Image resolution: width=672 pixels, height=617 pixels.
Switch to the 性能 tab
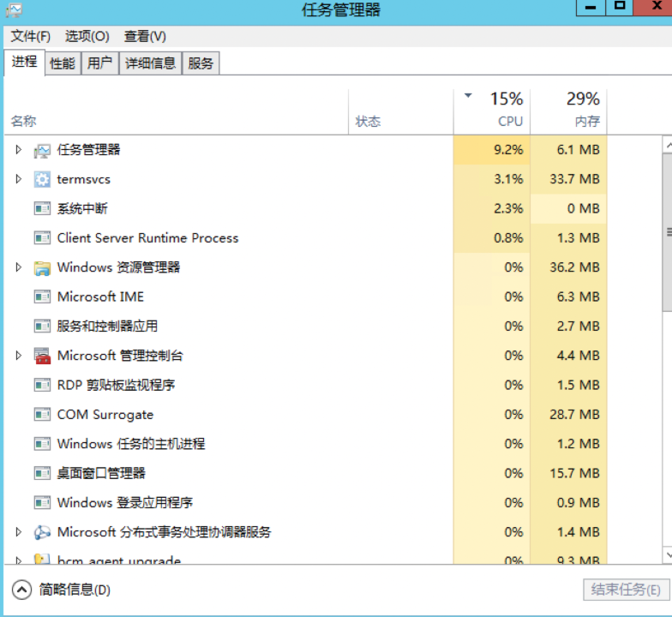(x=63, y=63)
